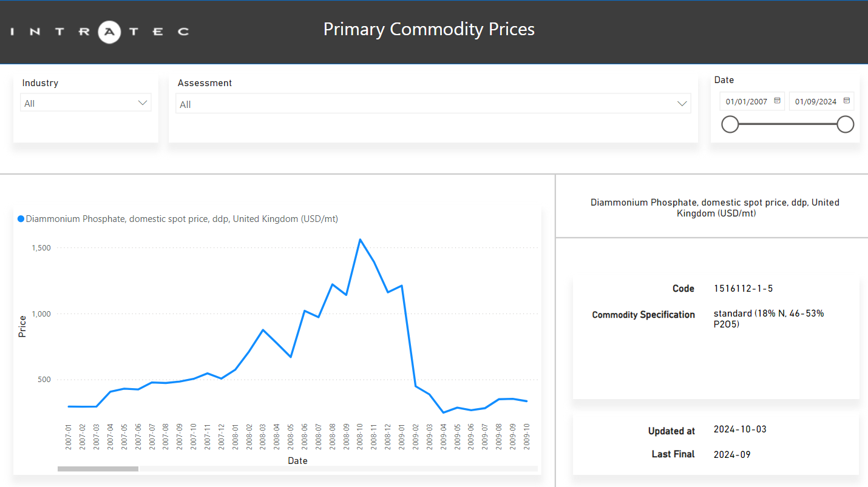Open the Industry 'All' combo box
Viewport: 868px width, 487px height.
[79, 103]
